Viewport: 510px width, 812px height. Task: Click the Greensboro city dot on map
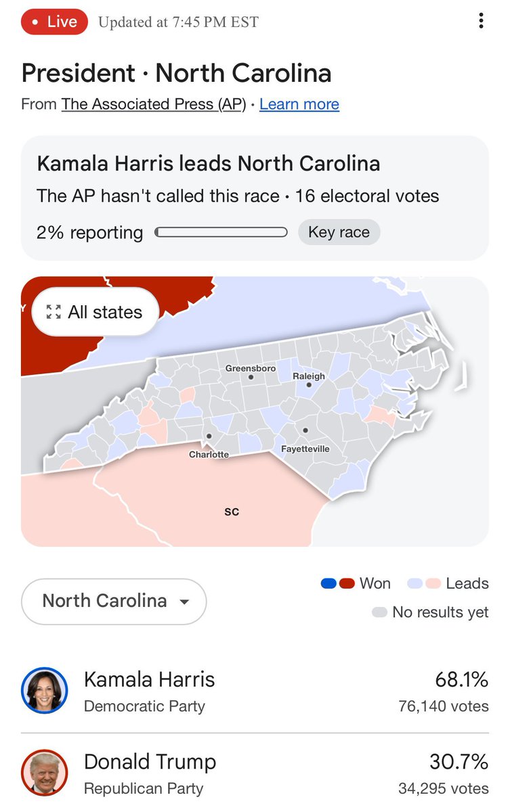pos(251,378)
